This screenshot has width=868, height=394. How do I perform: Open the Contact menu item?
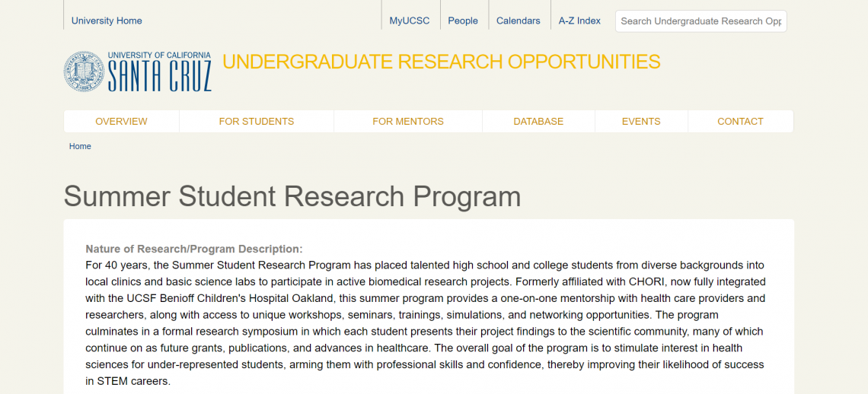(x=740, y=121)
